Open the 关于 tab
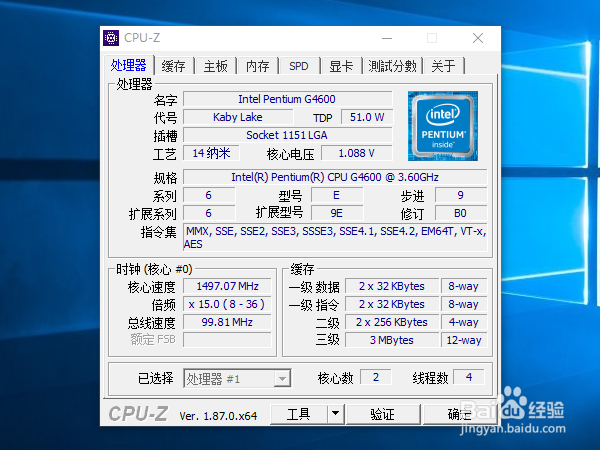 click(443, 66)
